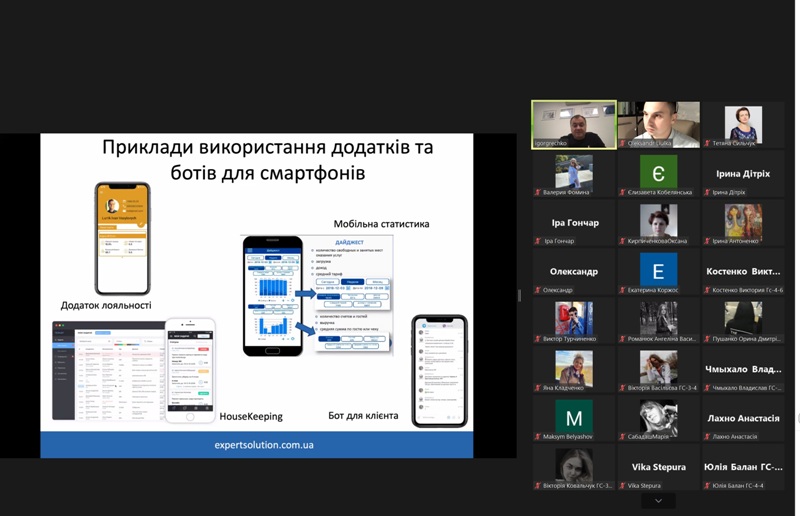The width and height of the screenshot is (800, 516).
Task: Click Бот для клієнта caption on slide
Action: pos(363,415)
